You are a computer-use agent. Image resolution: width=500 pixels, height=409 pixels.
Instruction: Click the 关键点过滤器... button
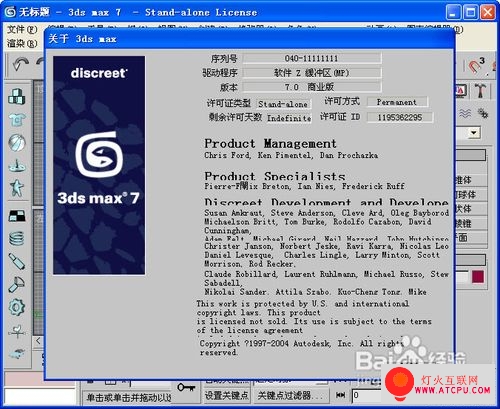pyautogui.click(x=290, y=395)
